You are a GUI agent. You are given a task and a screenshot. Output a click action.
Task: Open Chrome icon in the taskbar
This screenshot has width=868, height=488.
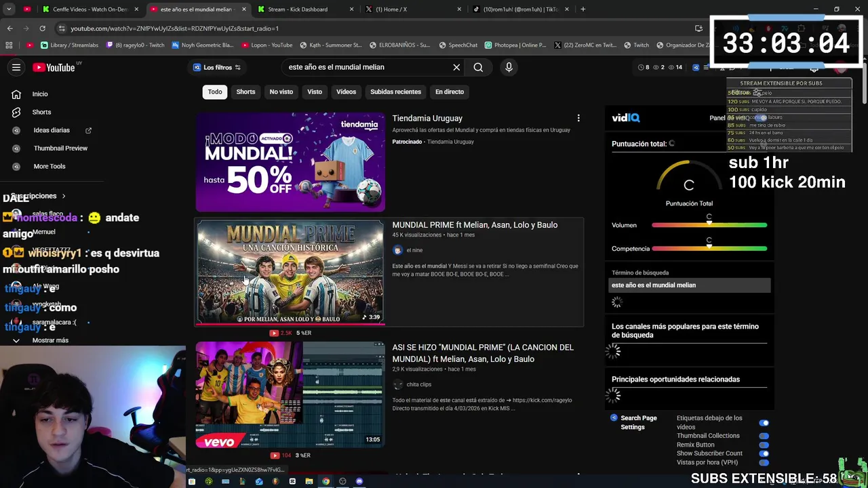(x=326, y=482)
